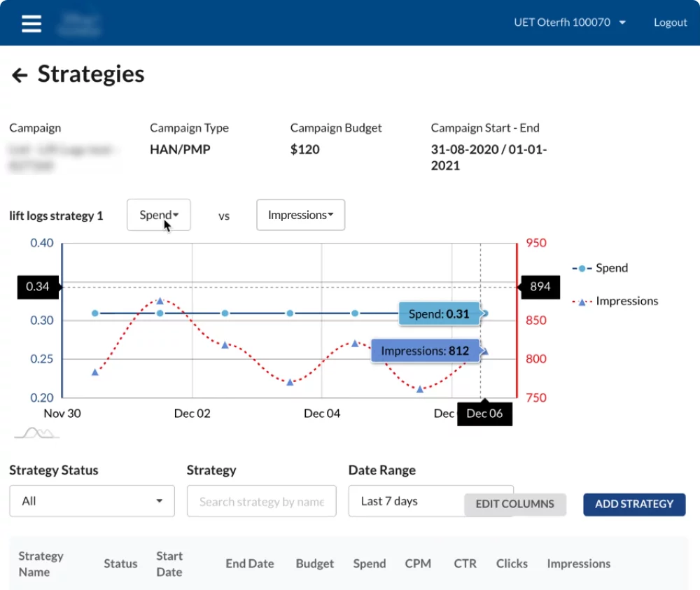Open the Spend metric dropdown

(x=158, y=215)
